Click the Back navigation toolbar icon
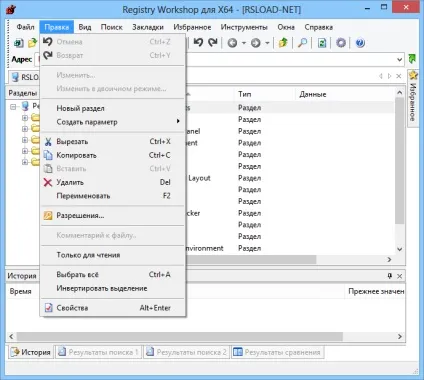The image size is (424, 380). [232, 43]
